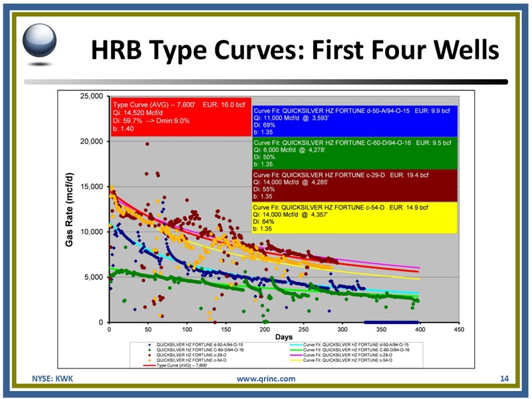Click the 'Days' x-axis title

point(284,337)
